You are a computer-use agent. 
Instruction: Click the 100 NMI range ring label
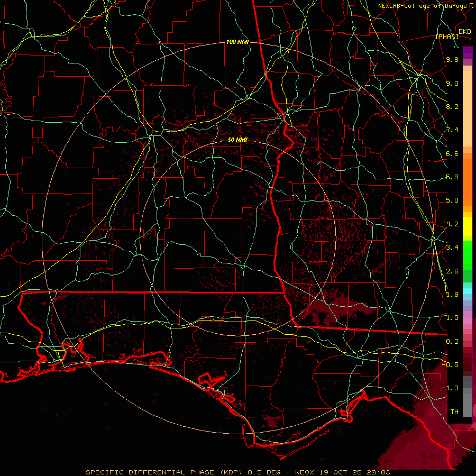click(237, 42)
